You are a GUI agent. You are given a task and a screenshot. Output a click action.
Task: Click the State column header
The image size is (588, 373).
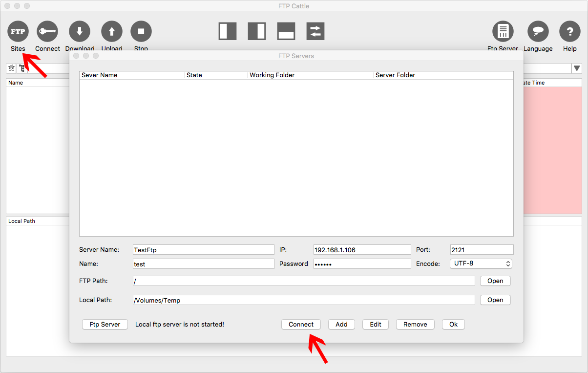(216, 75)
